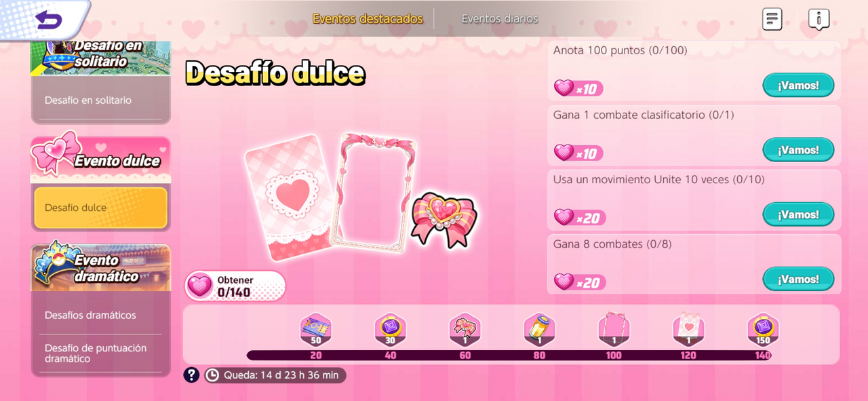
Task: Click ¡Vamos! for Gana 8 combates
Action: click(798, 279)
